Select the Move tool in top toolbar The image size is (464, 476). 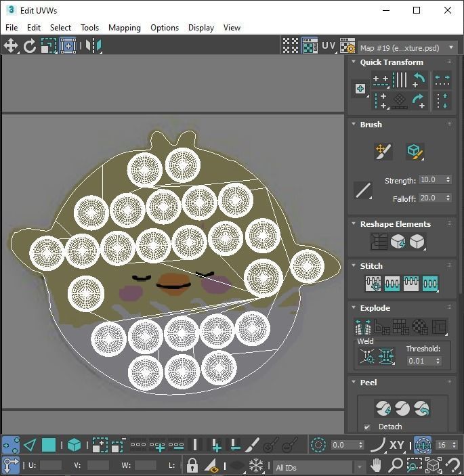coord(11,46)
